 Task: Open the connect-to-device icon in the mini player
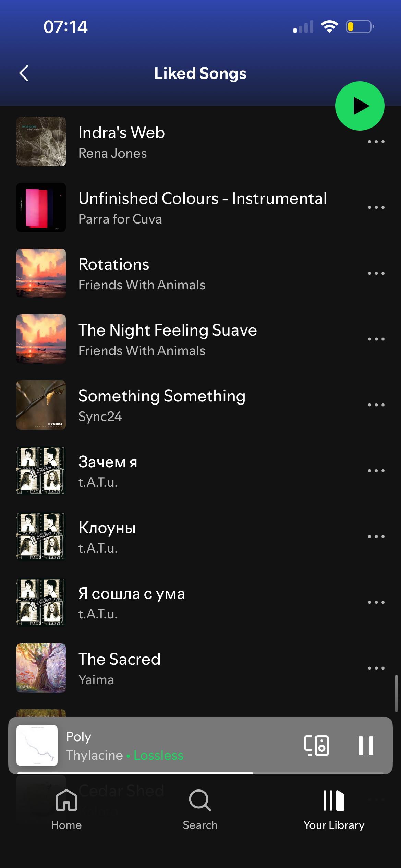pos(317,745)
